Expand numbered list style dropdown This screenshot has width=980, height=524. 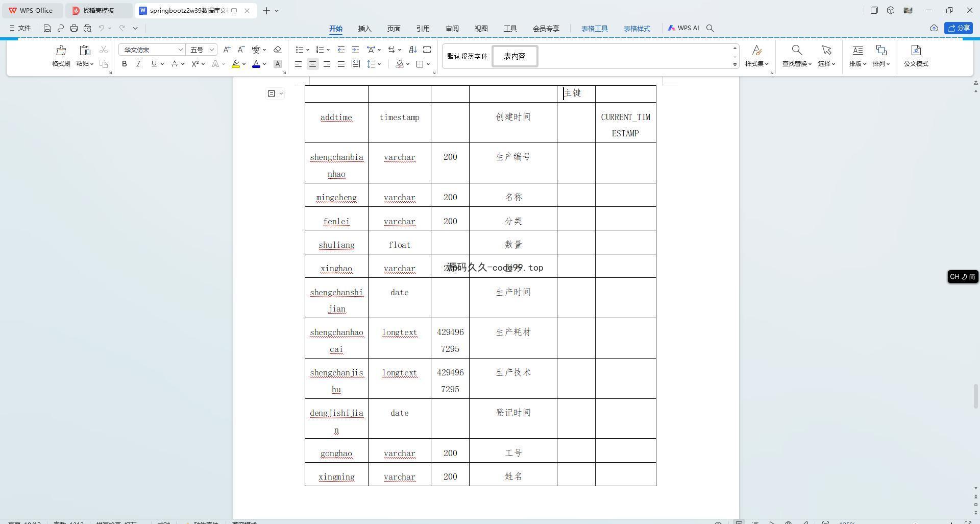coord(328,50)
